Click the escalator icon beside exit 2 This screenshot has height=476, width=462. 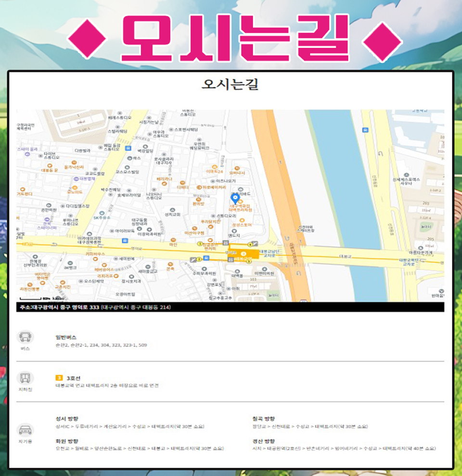pyautogui.click(x=192, y=260)
